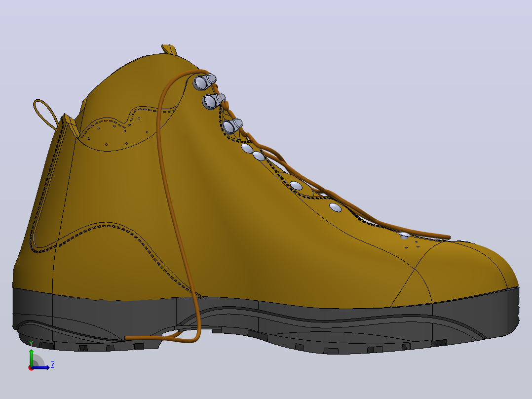
Task: Select the second metal lace hook from top
Action: (214, 101)
